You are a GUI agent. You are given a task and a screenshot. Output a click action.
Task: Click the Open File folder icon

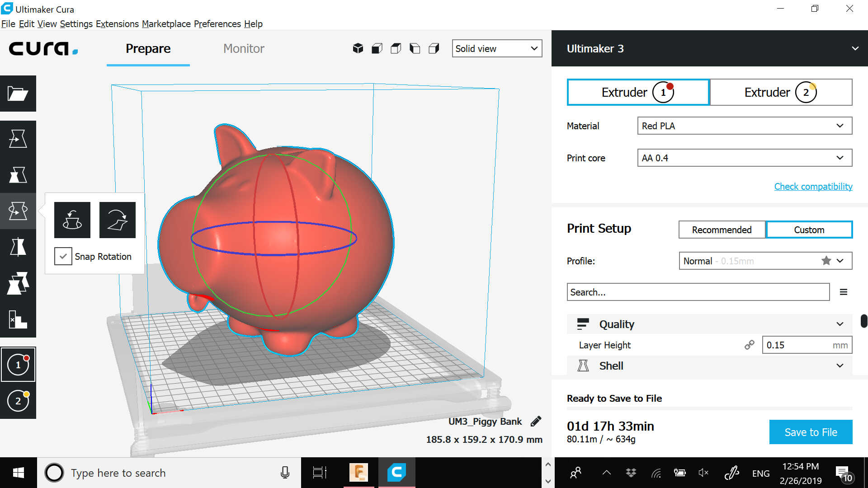(18, 94)
